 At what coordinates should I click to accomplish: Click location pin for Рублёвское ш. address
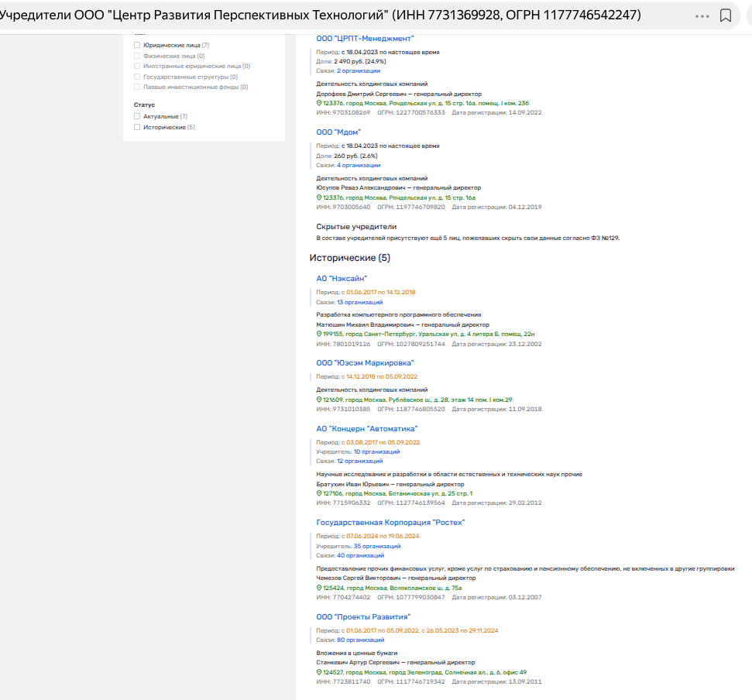319,400
